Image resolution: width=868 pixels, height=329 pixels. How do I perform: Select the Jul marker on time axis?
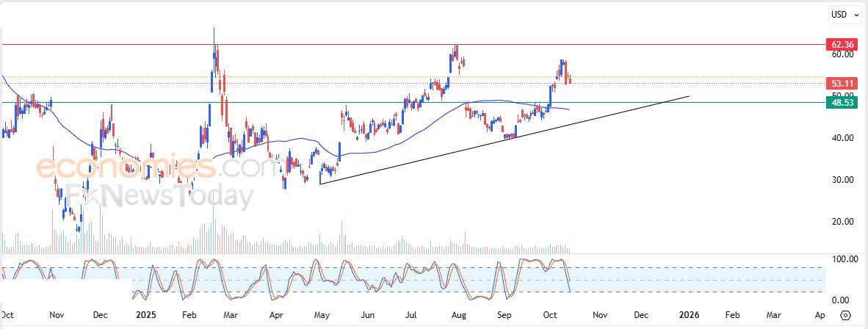pyautogui.click(x=411, y=314)
